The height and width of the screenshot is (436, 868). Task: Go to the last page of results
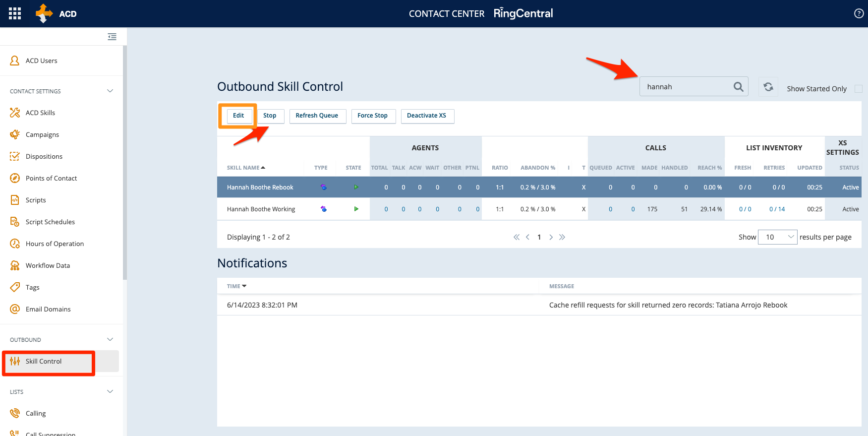click(x=562, y=237)
